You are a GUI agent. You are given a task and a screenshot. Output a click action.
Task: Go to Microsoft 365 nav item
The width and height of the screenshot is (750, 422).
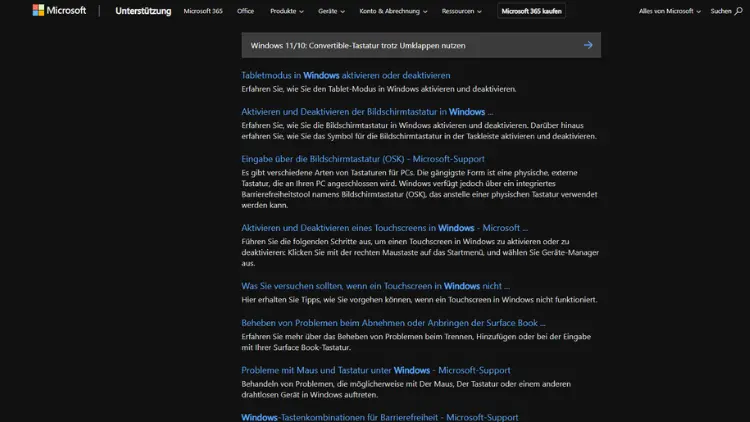(203, 11)
